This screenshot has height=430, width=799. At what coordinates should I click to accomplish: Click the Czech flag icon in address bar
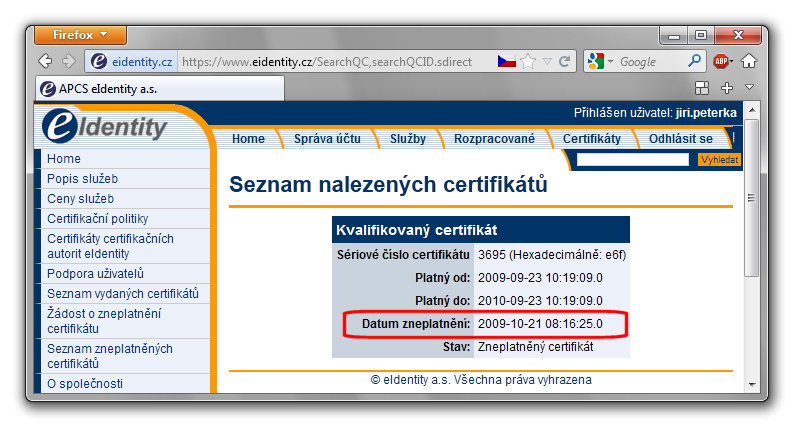click(x=507, y=62)
